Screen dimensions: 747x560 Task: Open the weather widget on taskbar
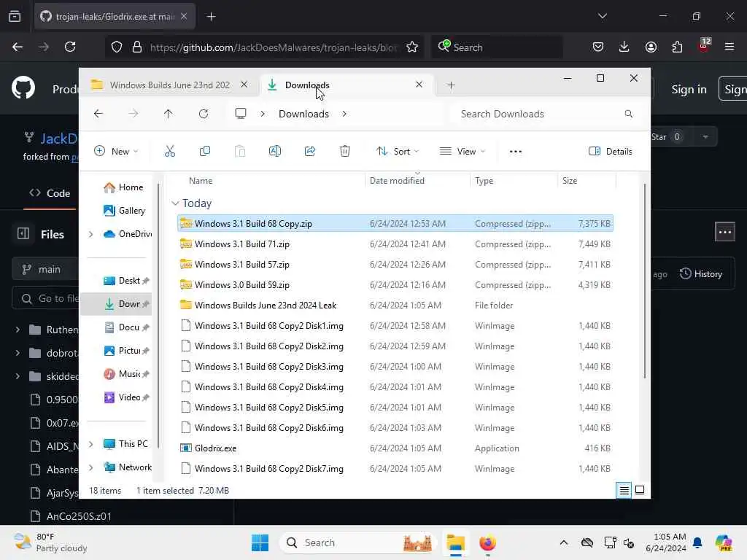pyautogui.click(x=50, y=542)
